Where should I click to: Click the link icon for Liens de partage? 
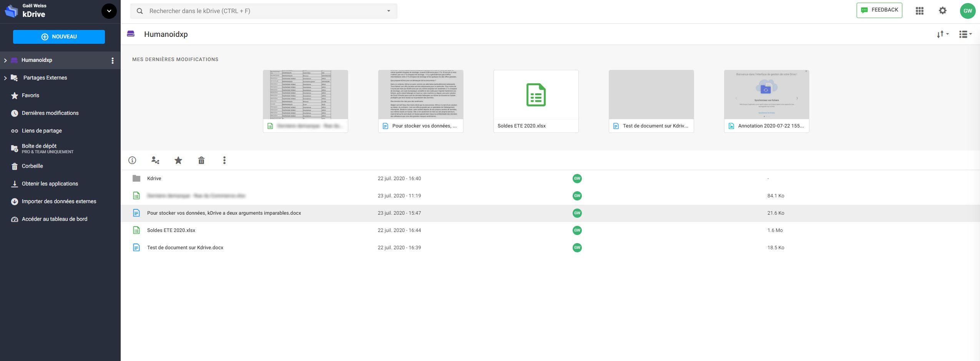pos(15,131)
